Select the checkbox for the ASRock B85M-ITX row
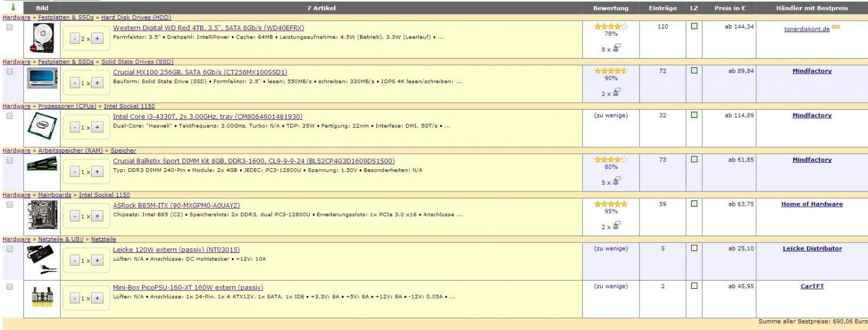Image resolution: width=868 pixels, height=330 pixels. 9,205
